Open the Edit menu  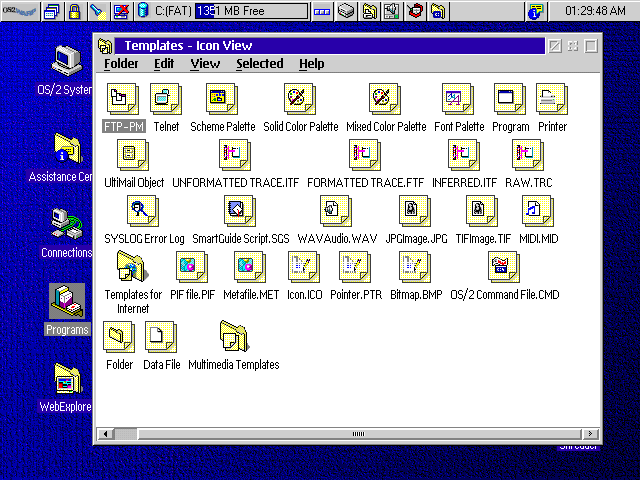pos(164,64)
